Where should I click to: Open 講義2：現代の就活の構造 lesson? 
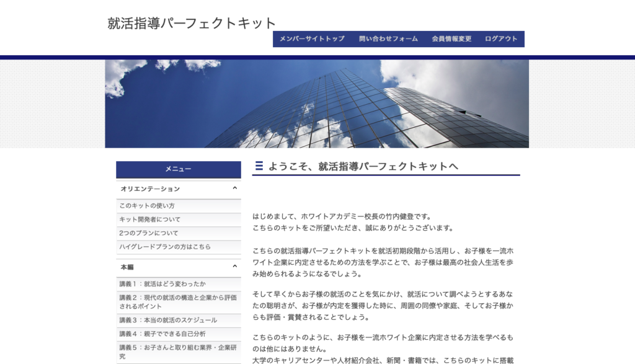point(179,302)
